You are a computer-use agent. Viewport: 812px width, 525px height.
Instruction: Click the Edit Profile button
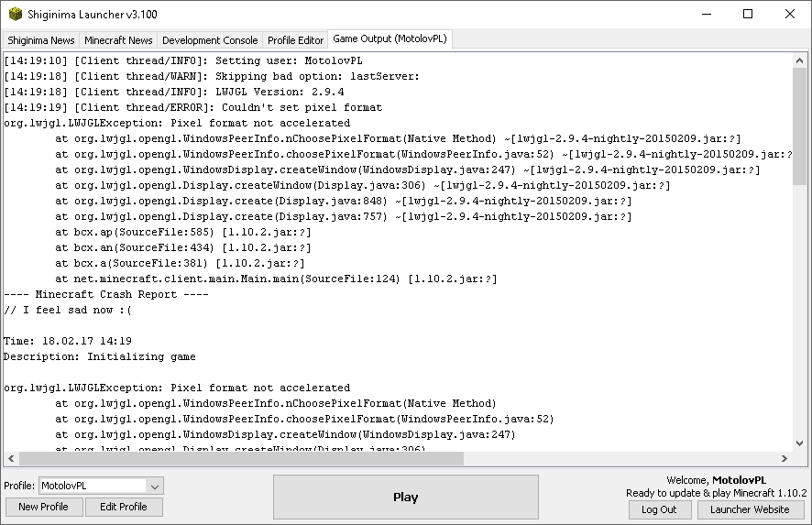click(x=123, y=507)
